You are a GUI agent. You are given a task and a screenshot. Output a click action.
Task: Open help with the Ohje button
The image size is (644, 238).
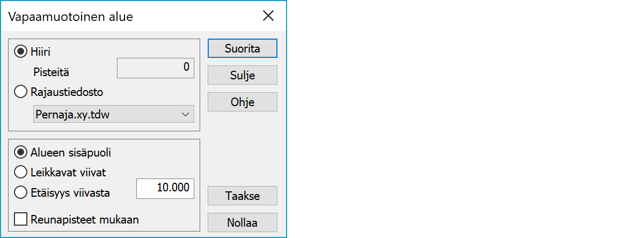tap(242, 102)
